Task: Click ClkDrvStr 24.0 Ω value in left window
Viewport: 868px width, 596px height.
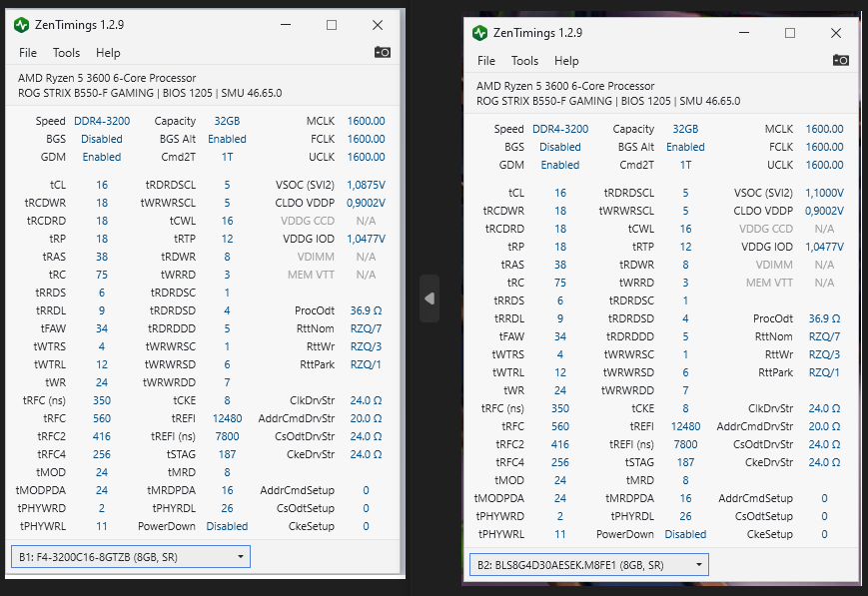Action: point(366,400)
